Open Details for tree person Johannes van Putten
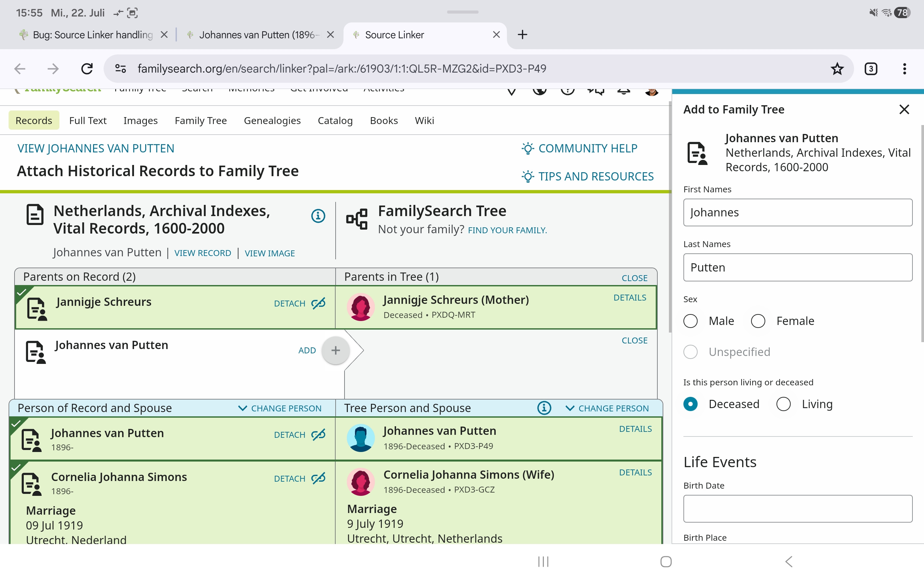Viewport: 924px width, 578px height. click(x=635, y=429)
